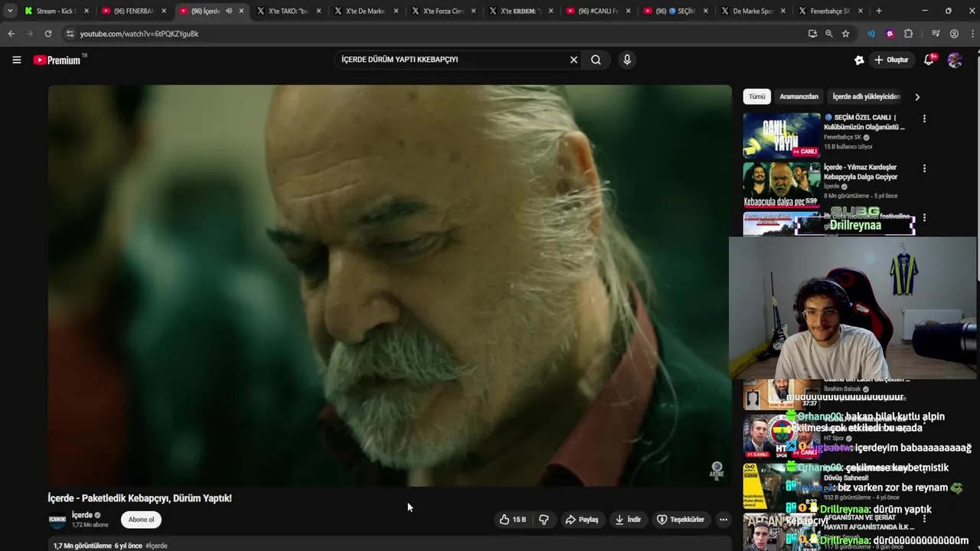Open more actions menu under the video

point(723,520)
